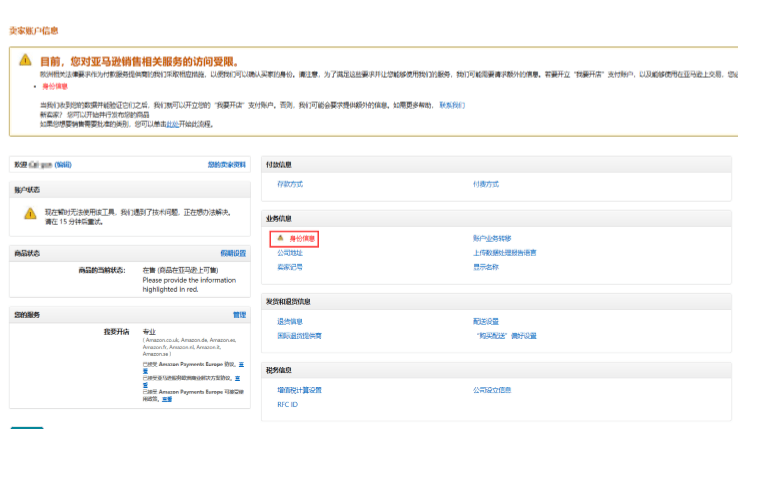The height and width of the screenshot is (481, 758).
Task: Click the warning triangle in 账户状态 panel
Action: pyautogui.click(x=30, y=215)
